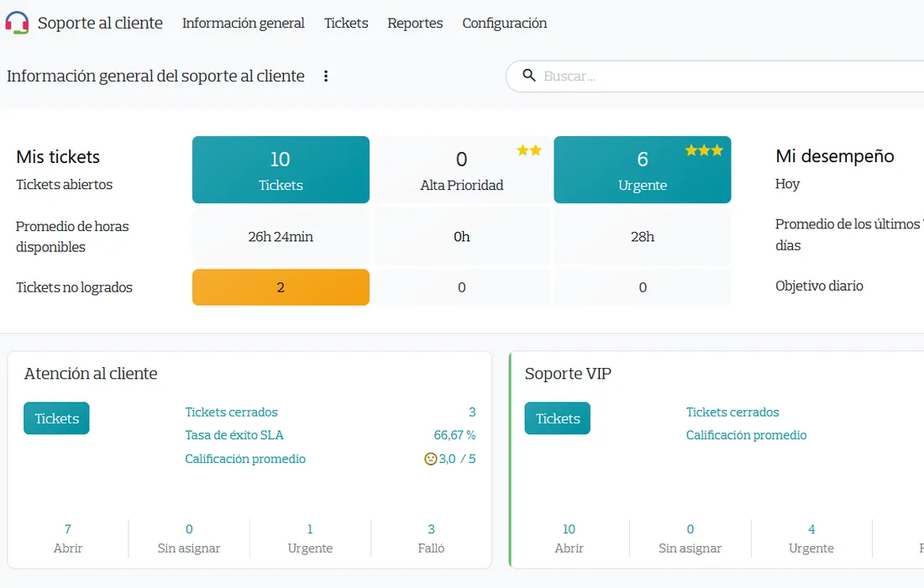Open the Información general menu
The image size is (924, 588).
tap(244, 23)
